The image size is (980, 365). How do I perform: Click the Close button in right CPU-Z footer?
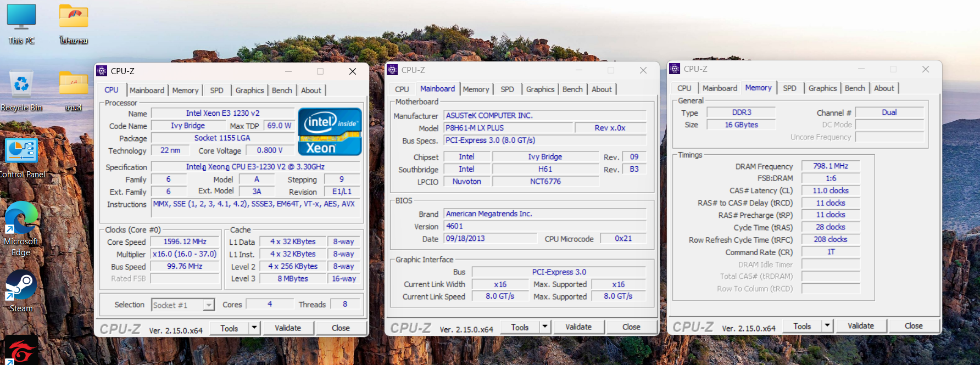[x=914, y=326]
